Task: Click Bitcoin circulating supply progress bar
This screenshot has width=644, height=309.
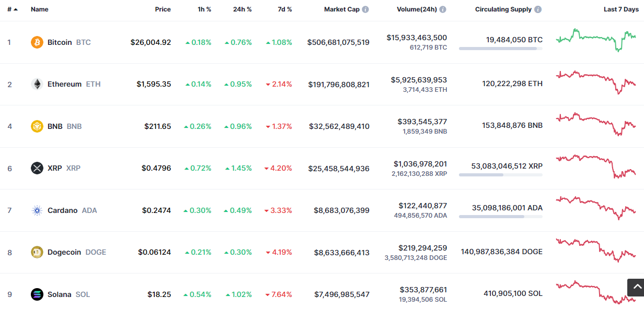Action: 501,49
